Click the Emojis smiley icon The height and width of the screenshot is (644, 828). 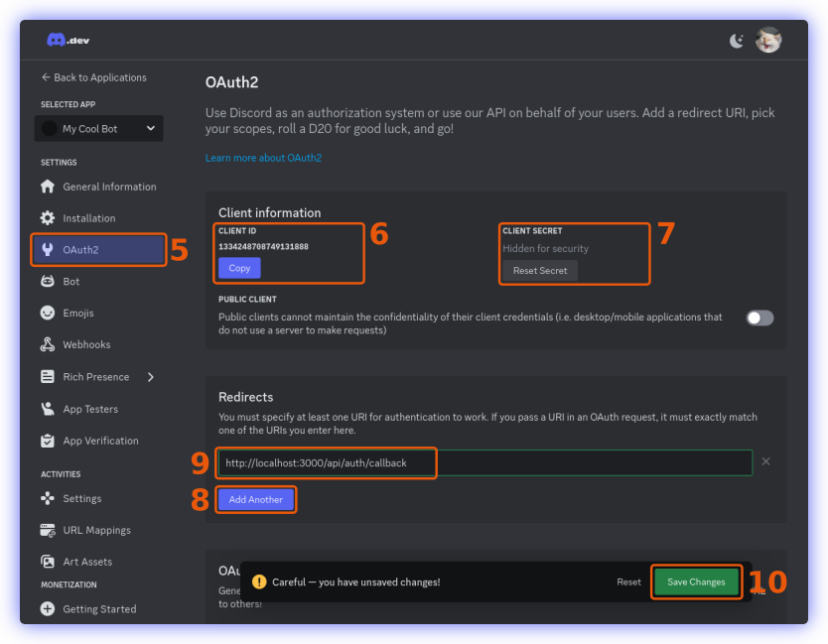click(47, 313)
